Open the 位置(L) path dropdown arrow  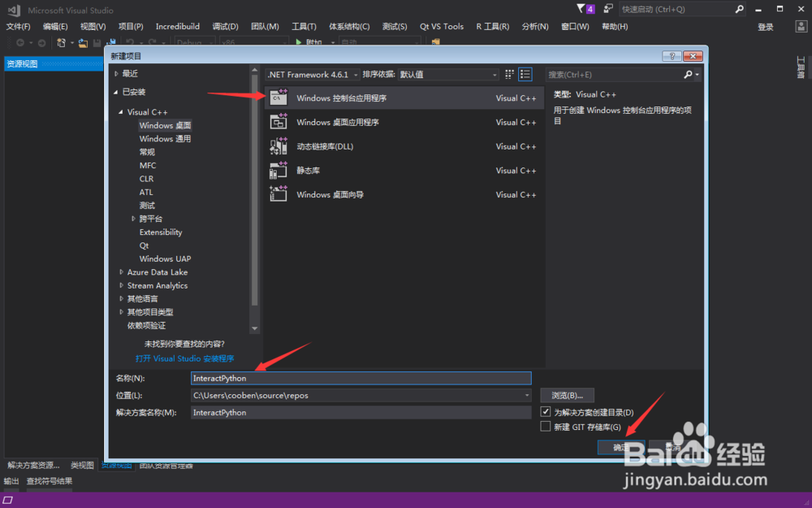(527, 396)
